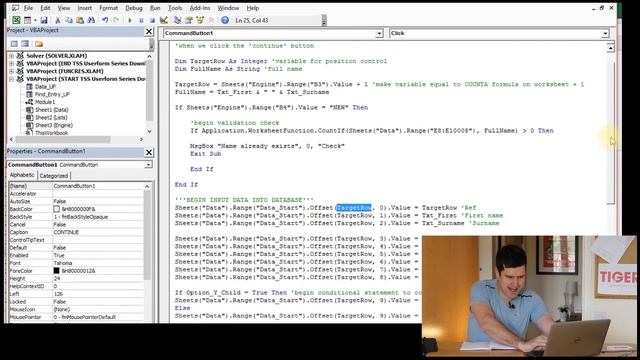Run the macro with green play icon
Screen dimensions: 640x360
tap(130, 20)
